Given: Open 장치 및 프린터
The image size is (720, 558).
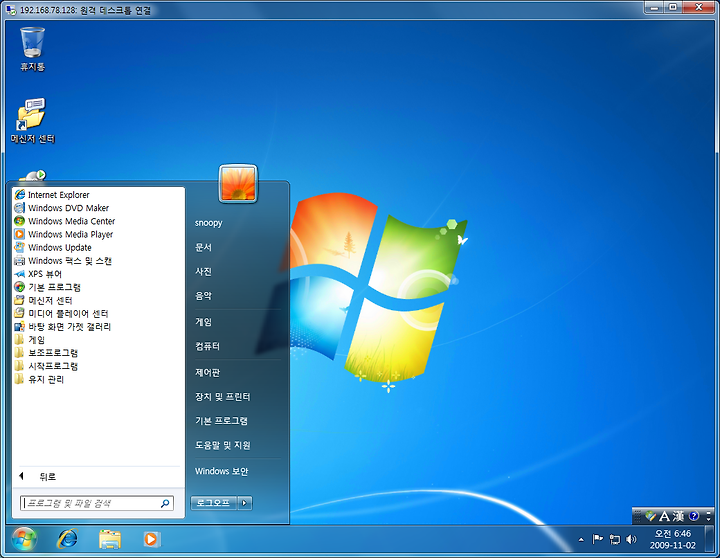Looking at the screenshot, I should point(223,397).
